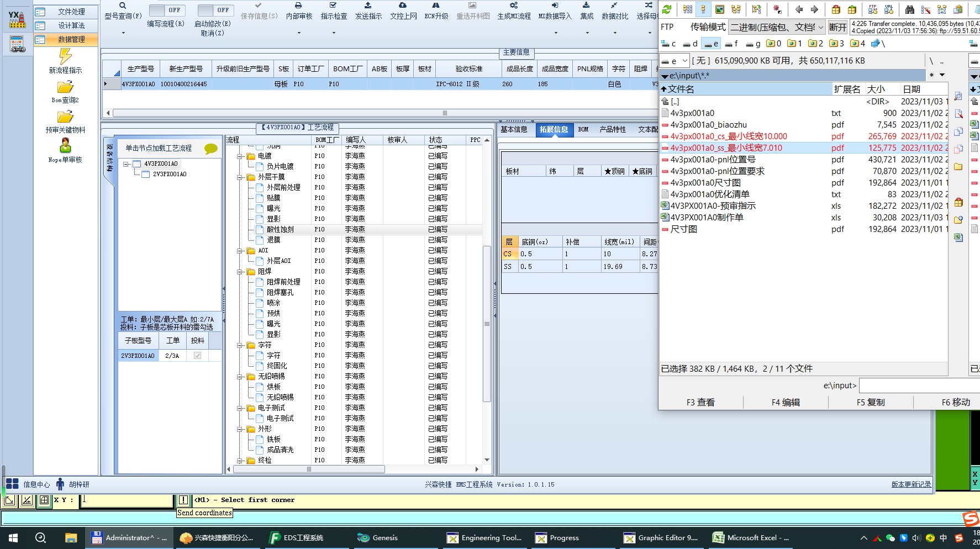Check the 电子测试 child process box
This screenshot has width=980, height=549.
click(x=260, y=418)
